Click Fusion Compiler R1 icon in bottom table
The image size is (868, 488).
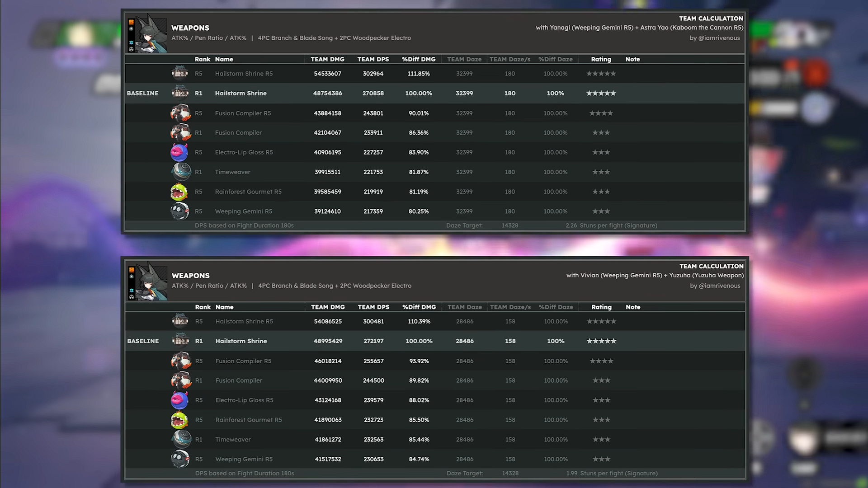[x=180, y=380]
